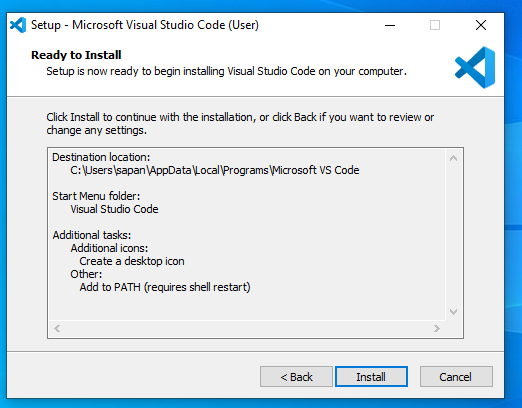
Task: Click right arrow on horizontal scrollbar
Action: (x=437, y=329)
